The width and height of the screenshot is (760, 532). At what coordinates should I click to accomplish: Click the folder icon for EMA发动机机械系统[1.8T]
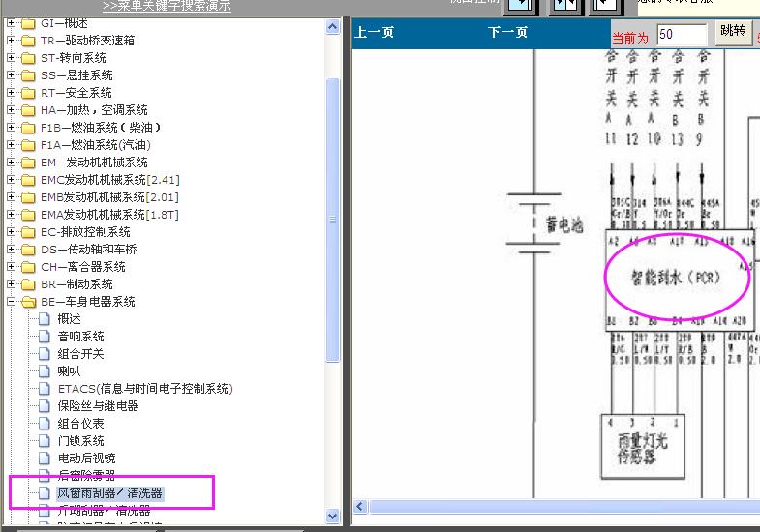[28, 215]
